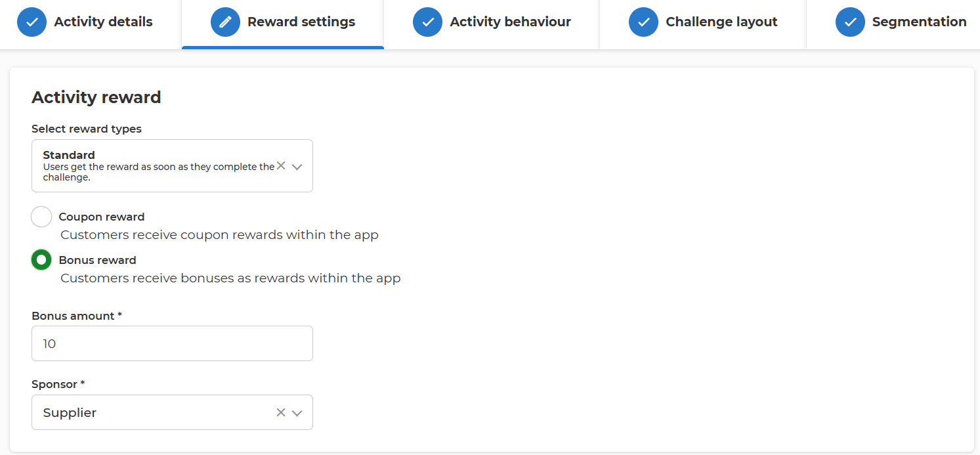Clear the Supplier sponsor selection
The width and height of the screenshot is (980, 455).
coord(281,412)
